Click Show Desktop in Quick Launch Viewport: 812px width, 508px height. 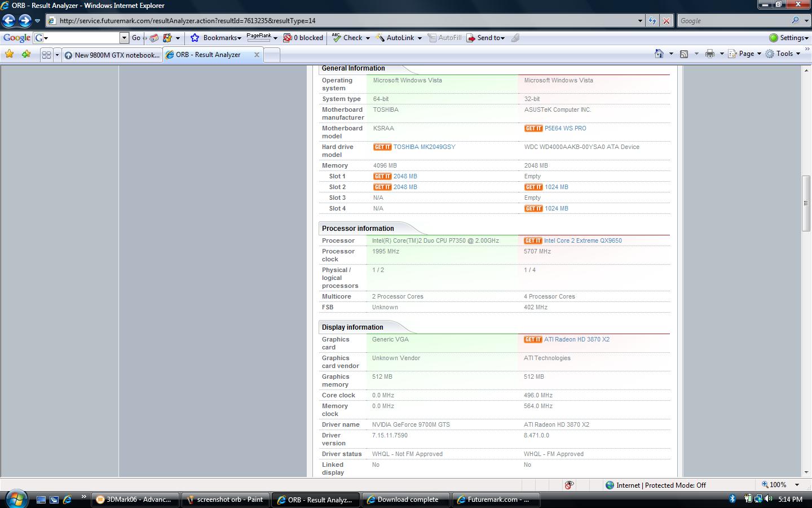[41, 500]
